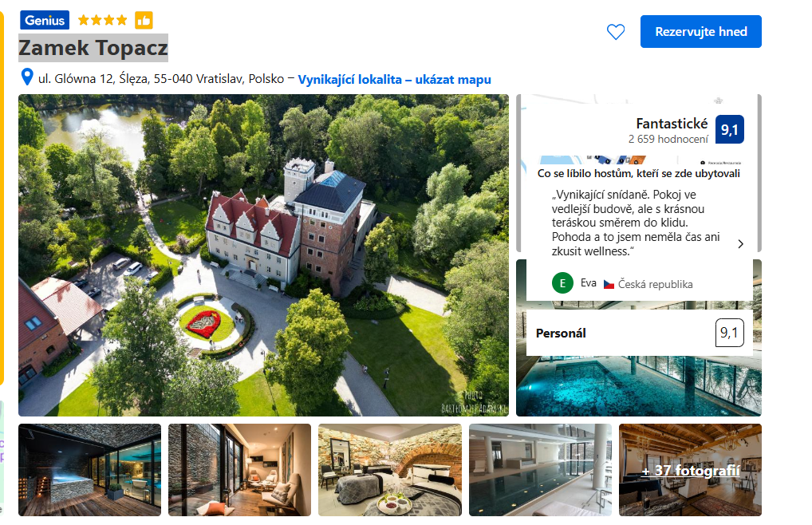Click the Rezervujte hned button
This screenshot has height=525, width=812.
[700, 32]
